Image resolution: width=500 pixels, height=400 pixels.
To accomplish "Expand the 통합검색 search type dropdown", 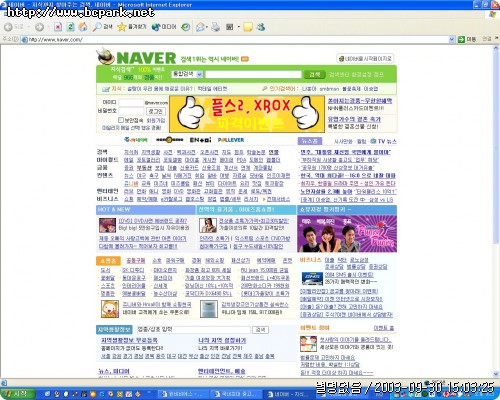I will pos(199,74).
